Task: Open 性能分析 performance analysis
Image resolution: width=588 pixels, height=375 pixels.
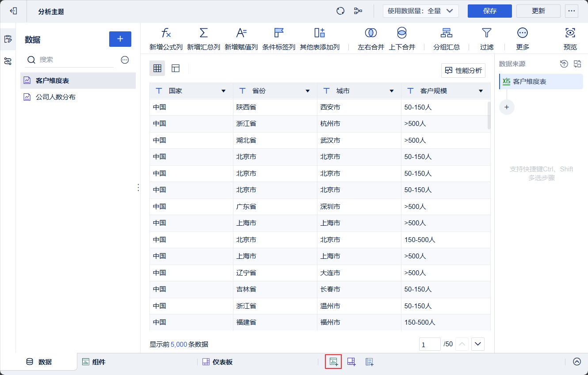Action: 463,70
